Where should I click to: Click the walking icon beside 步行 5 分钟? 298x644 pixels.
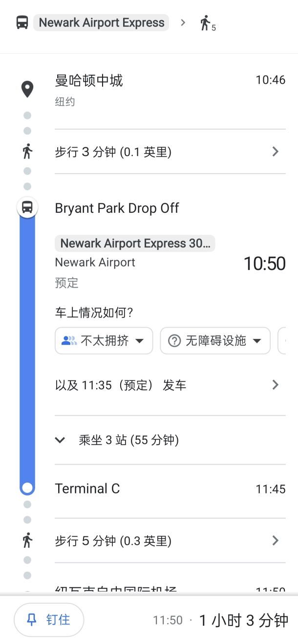click(27, 540)
